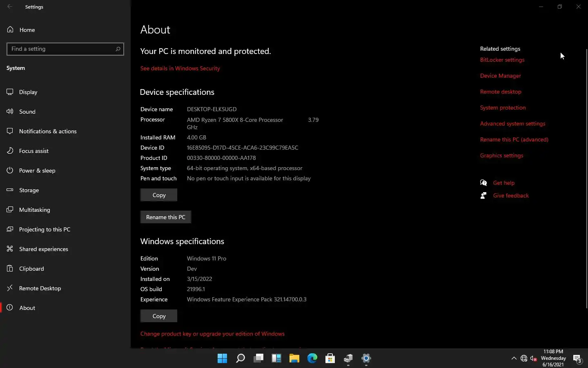Select the Power & sleep icon
Viewport: 588px width, 368px height.
click(10, 170)
